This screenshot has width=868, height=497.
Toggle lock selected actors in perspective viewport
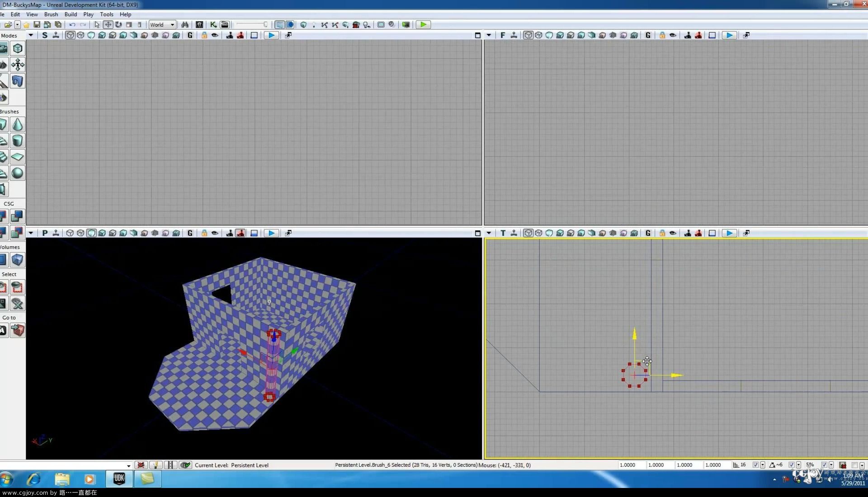pyautogui.click(x=204, y=233)
